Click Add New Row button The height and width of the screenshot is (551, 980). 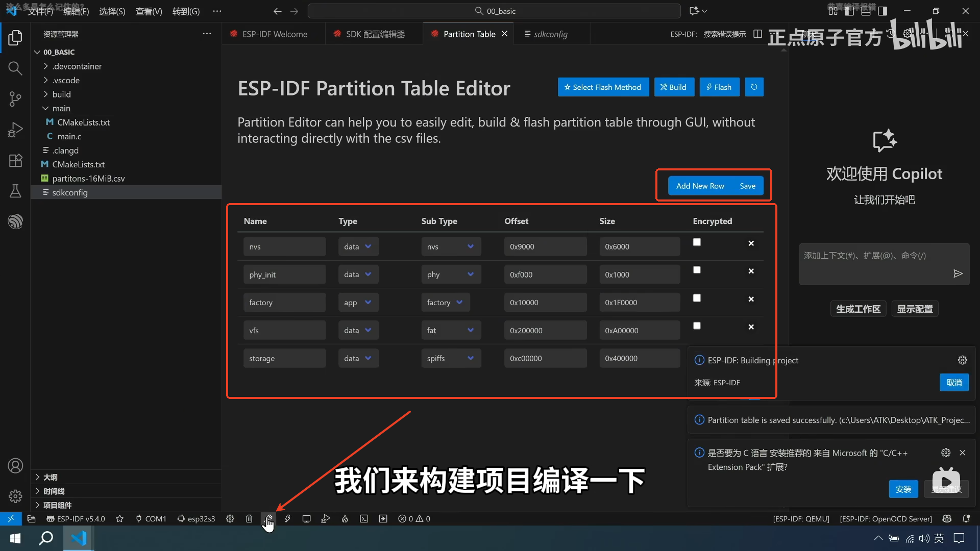click(700, 186)
